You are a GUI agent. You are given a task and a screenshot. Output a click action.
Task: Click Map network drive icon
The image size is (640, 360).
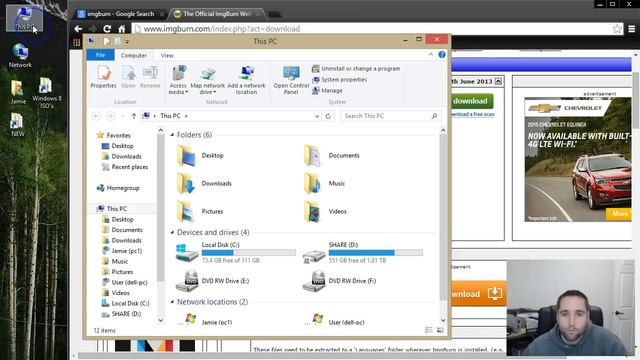208,81
